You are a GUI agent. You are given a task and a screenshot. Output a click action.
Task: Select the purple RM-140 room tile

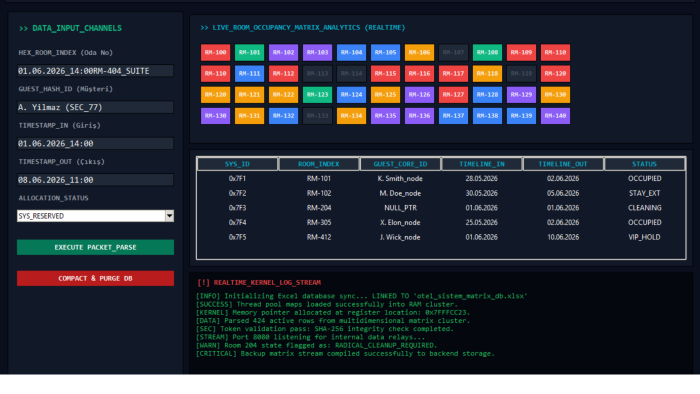click(x=555, y=116)
